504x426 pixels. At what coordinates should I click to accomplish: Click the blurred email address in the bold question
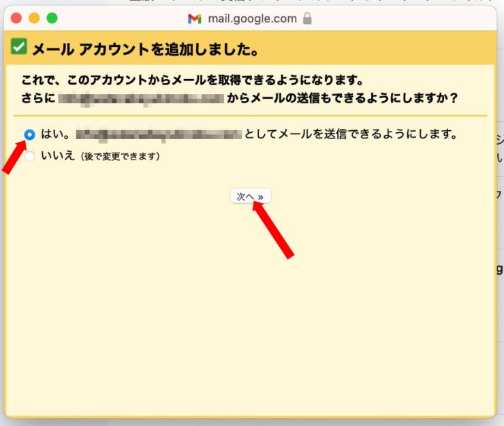140,98
